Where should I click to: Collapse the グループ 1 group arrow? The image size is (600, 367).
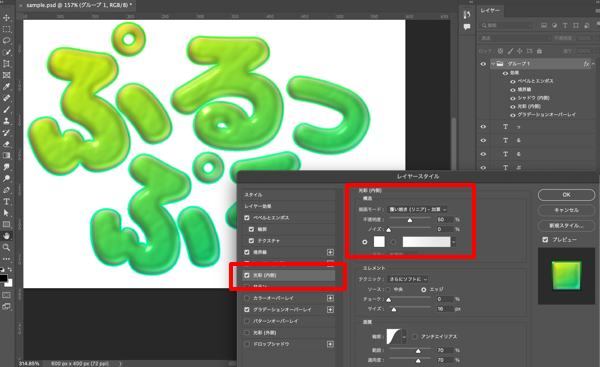pyautogui.click(x=494, y=64)
